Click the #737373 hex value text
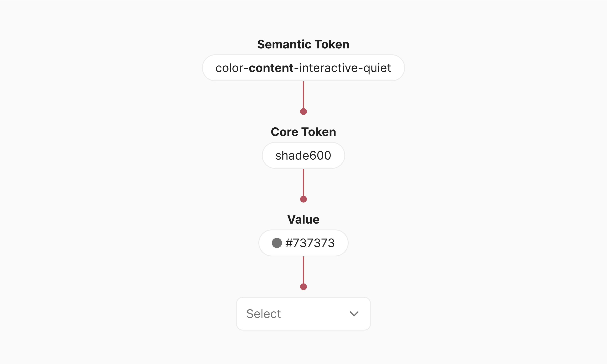Screen dimensions: 607x364 click(310, 243)
